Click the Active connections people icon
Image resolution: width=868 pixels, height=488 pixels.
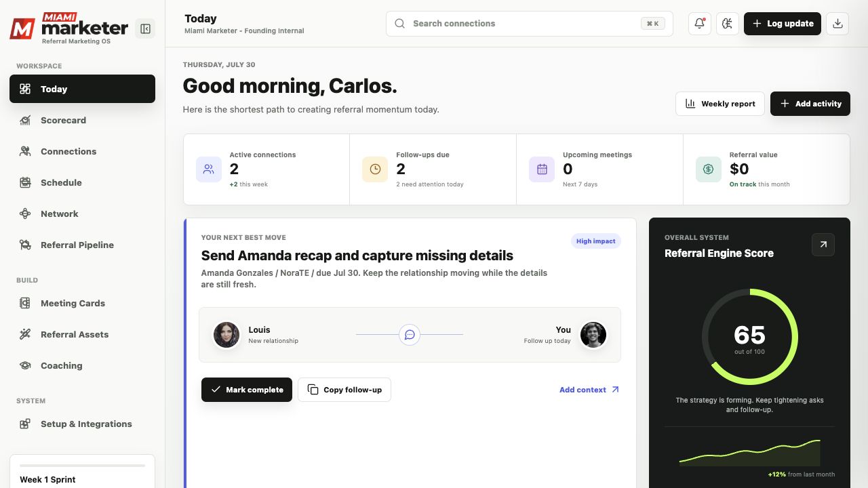pos(209,169)
